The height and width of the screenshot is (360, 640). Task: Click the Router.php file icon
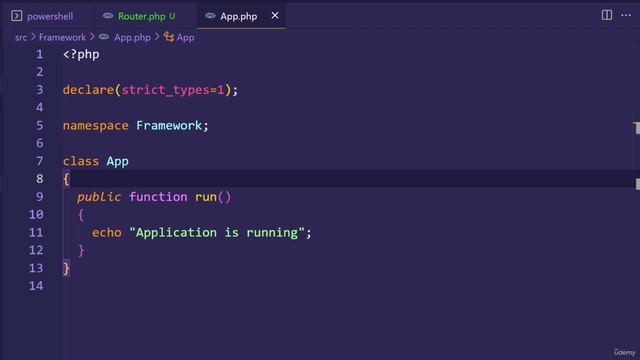[x=108, y=16]
